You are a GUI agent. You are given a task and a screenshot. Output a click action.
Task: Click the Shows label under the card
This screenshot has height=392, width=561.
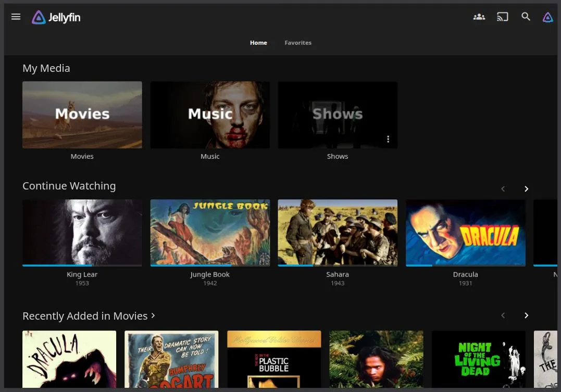coord(338,156)
